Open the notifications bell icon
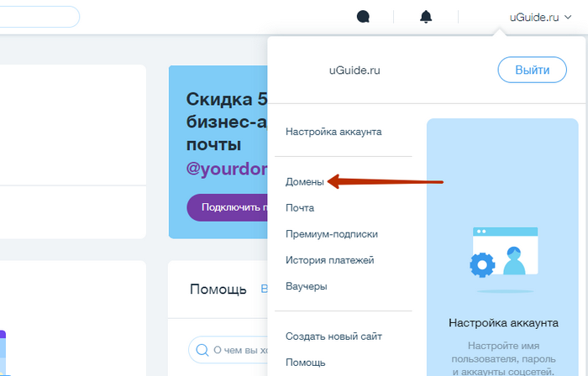The image size is (588, 376). (x=427, y=17)
